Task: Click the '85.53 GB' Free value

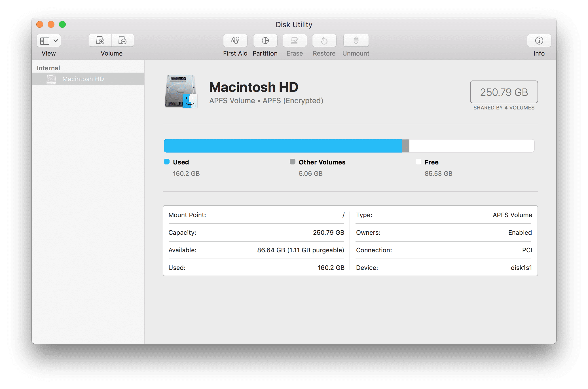Action: [439, 174]
